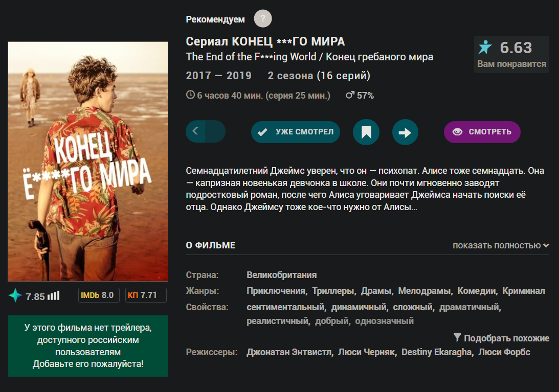Select the Триллеры genre link
Screen dimensions: 559x392
click(333, 291)
